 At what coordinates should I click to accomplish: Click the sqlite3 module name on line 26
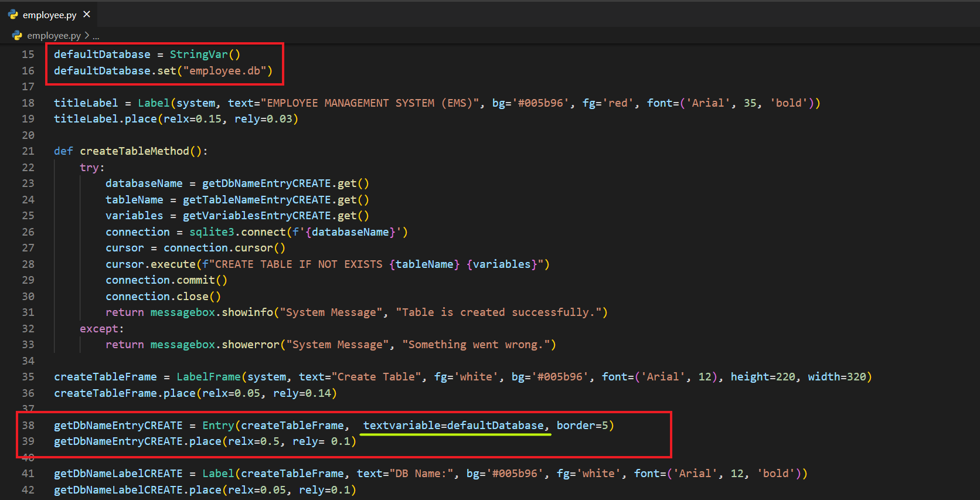click(x=212, y=232)
